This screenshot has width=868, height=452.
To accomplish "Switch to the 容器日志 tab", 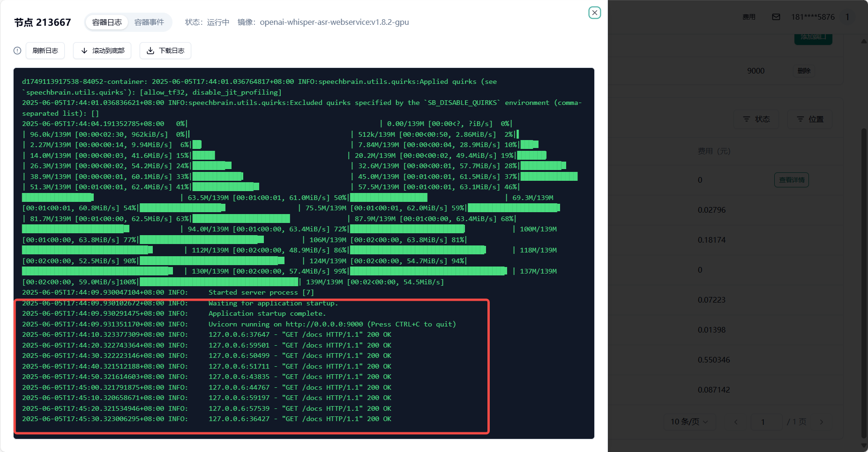I will 107,22.
